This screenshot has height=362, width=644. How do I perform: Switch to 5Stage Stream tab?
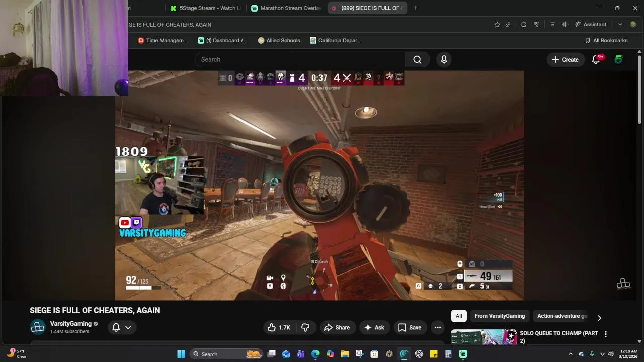204,8
